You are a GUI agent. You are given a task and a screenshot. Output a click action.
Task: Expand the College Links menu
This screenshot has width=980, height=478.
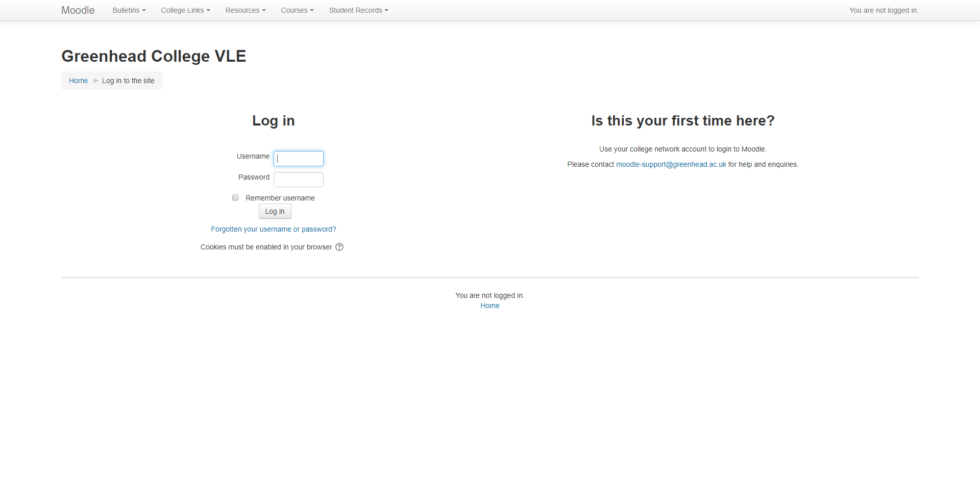(185, 10)
